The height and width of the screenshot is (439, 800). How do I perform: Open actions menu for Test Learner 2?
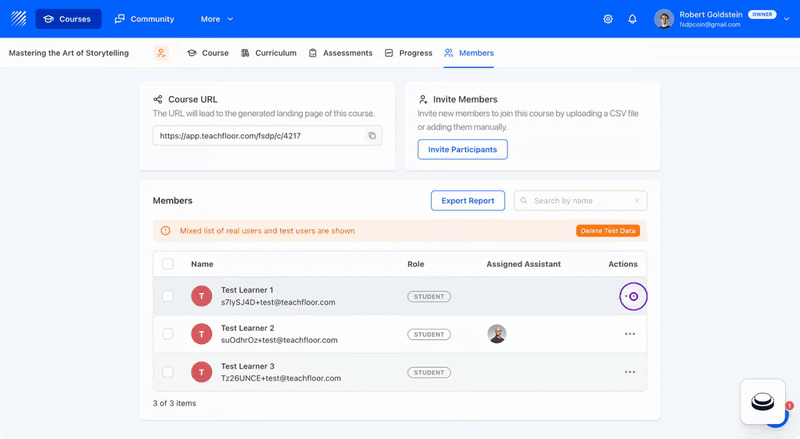[629, 334]
